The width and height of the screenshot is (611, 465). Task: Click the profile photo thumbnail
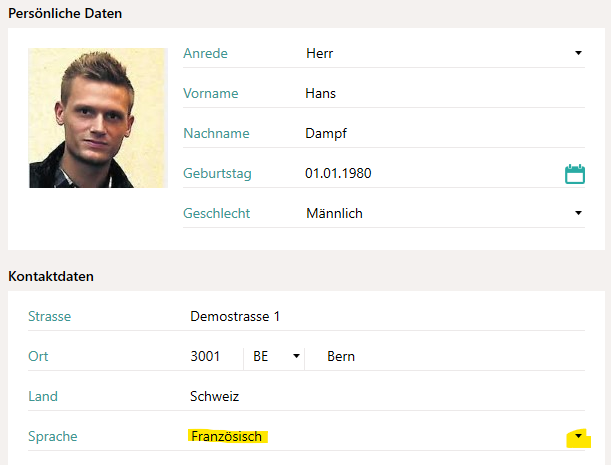(98, 118)
